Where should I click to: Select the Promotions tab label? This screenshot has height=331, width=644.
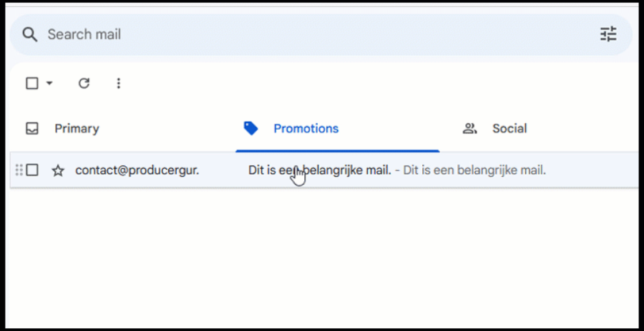point(306,129)
